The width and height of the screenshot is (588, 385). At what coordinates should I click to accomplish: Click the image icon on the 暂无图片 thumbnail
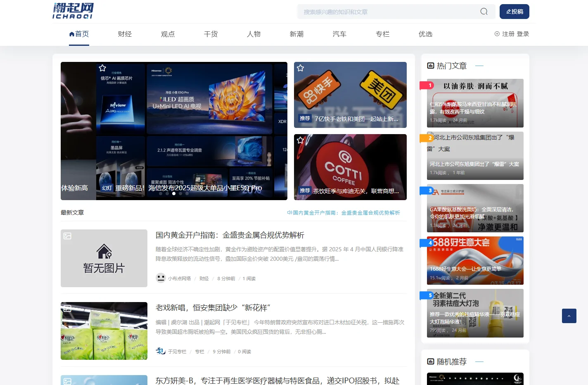67,236
